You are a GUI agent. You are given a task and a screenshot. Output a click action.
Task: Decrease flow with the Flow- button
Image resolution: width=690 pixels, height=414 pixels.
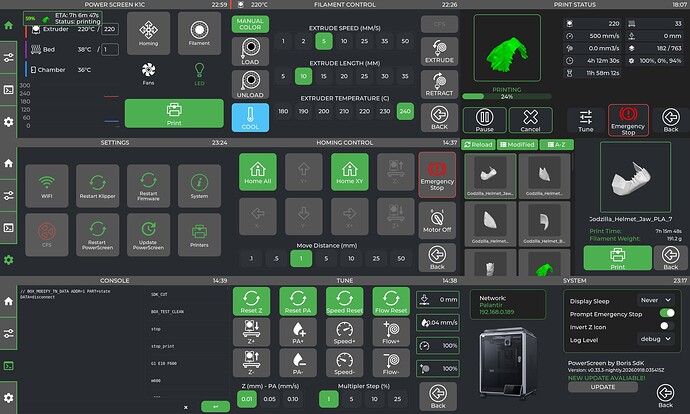391,363
